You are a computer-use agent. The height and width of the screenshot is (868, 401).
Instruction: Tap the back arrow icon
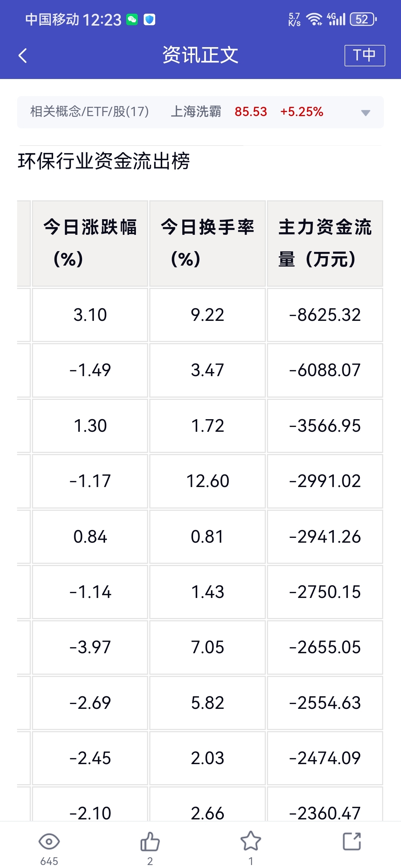tap(23, 56)
